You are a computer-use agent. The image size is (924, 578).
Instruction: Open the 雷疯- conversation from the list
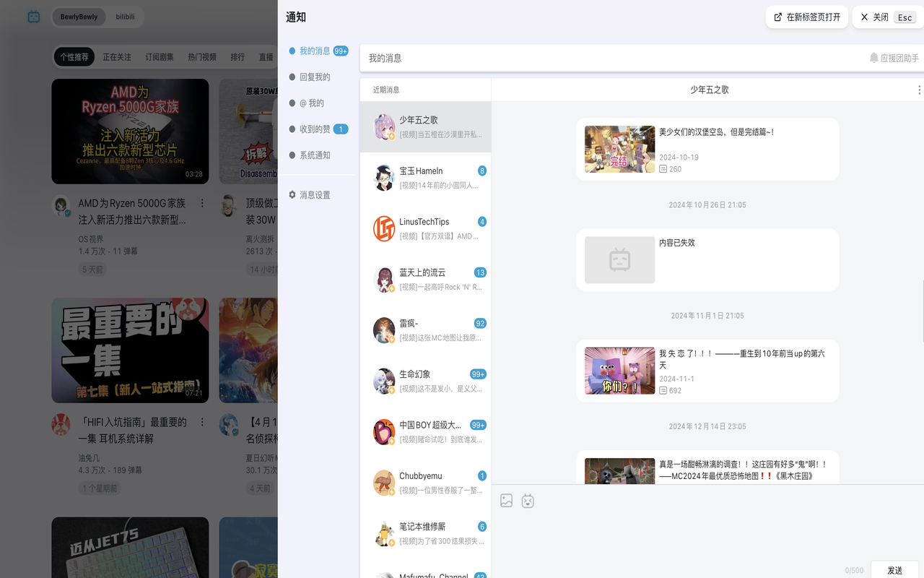pyautogui.click(x=425, y=330)
